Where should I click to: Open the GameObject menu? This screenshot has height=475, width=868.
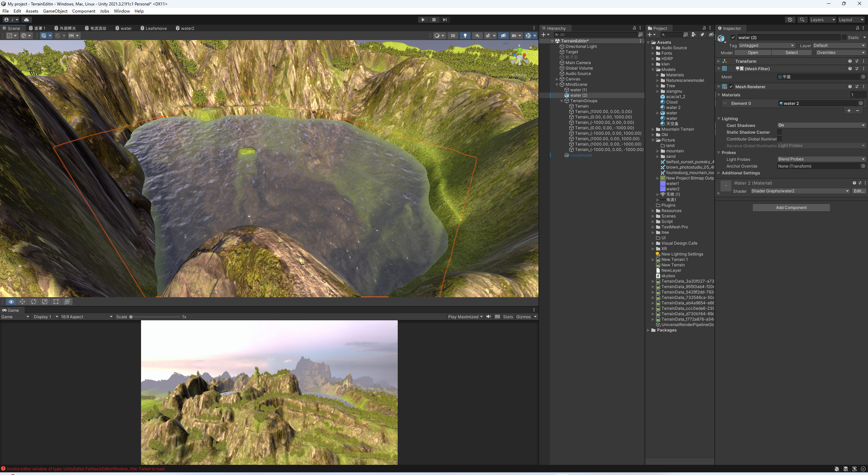point(55,11)
